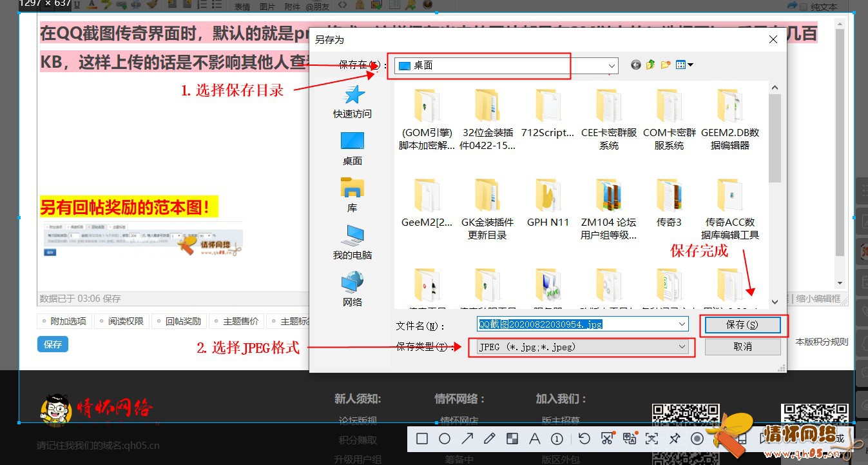This screenshot has width=868, height=465.
Task: Create a new folder in dialog
Action: pos(666,65)
